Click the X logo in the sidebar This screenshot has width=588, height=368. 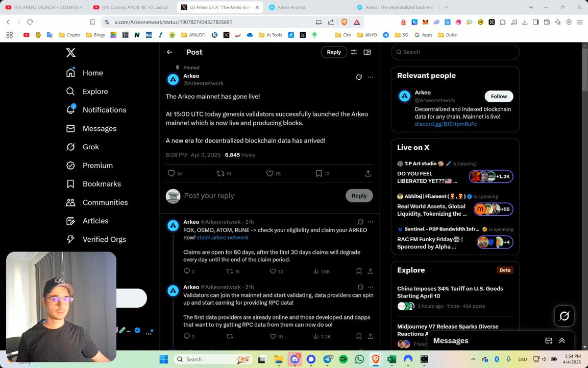point(71,52)
